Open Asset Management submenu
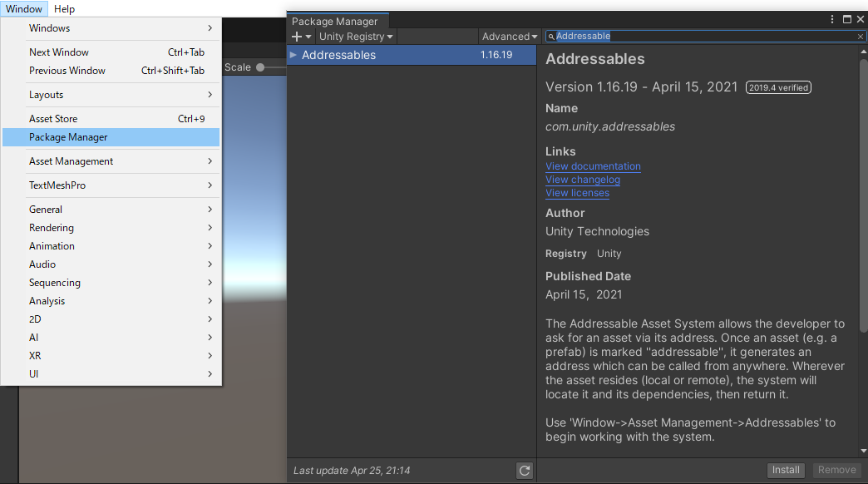Screen dimensions: 868x484 click(72, 161)
